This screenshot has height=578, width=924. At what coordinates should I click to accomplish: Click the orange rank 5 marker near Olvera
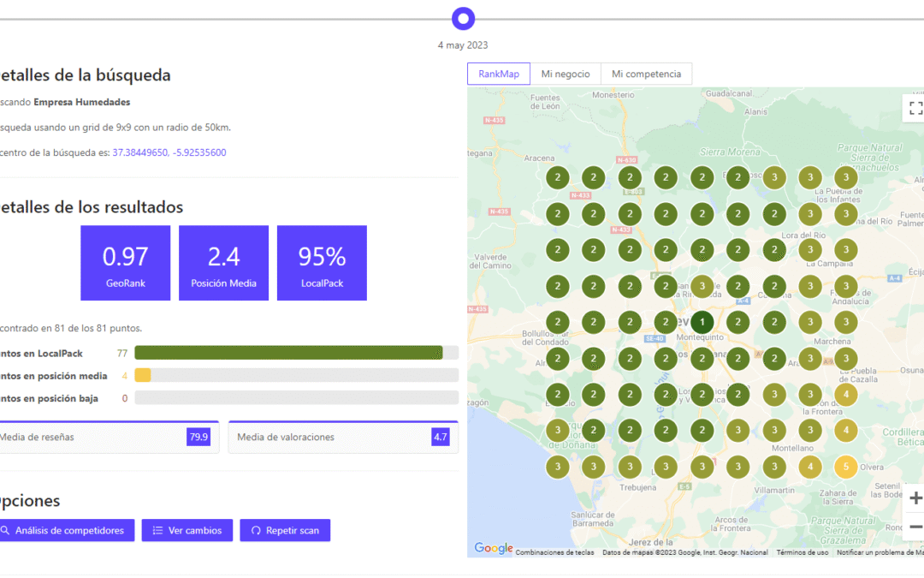tap(846, 467)
